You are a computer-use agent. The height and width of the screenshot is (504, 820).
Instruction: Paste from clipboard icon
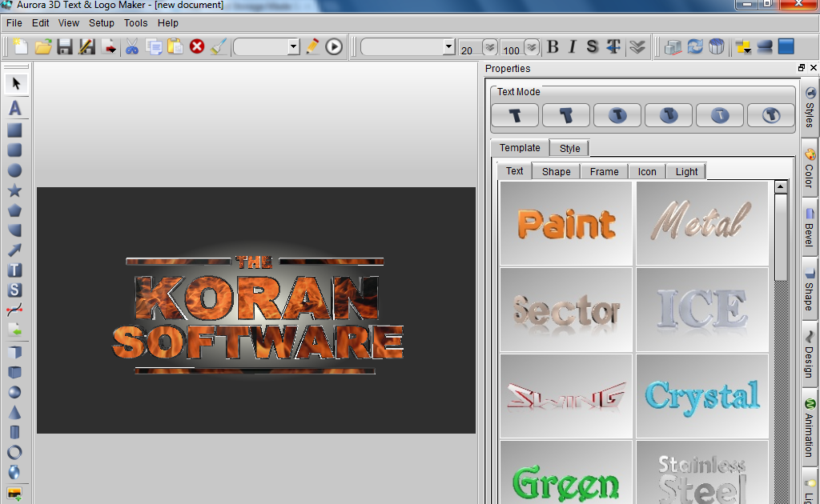click(x=175, y=46)
